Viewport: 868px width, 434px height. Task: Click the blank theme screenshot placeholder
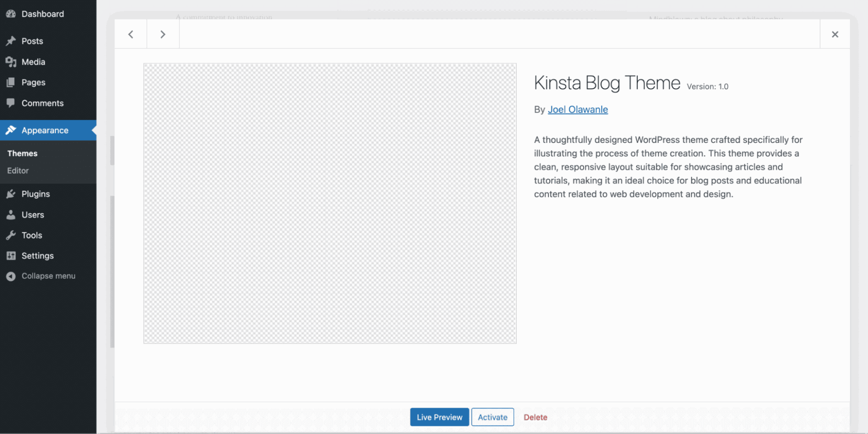tap(330, 203)
